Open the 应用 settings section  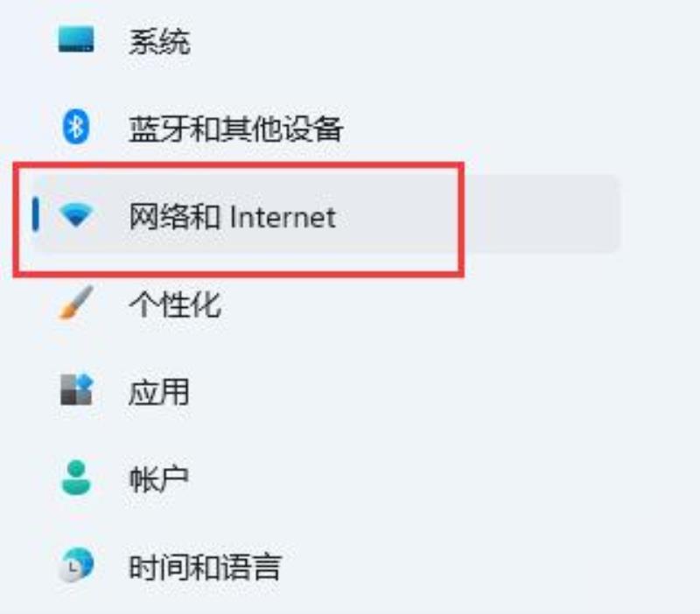pyautogui.click(x=159, y=392)
